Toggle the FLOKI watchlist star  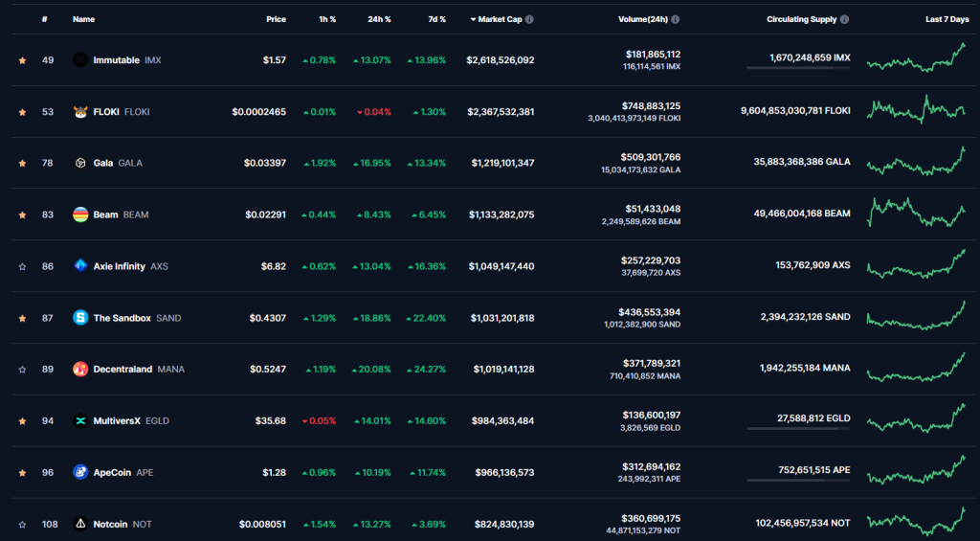click(23, 112)
